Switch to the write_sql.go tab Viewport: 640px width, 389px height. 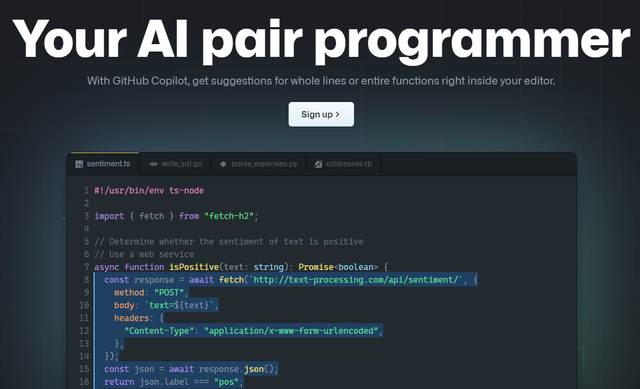tap(175, 164)
